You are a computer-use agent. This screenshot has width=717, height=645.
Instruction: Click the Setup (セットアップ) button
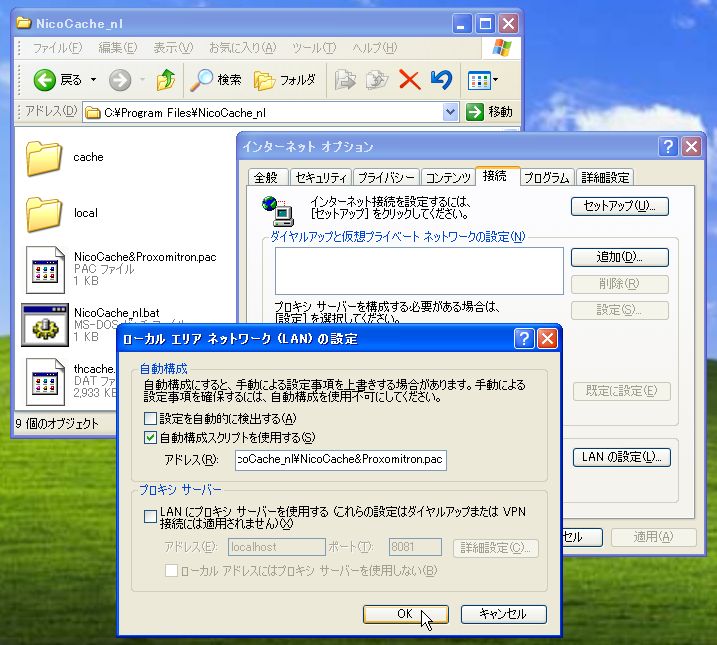point(620,206)
